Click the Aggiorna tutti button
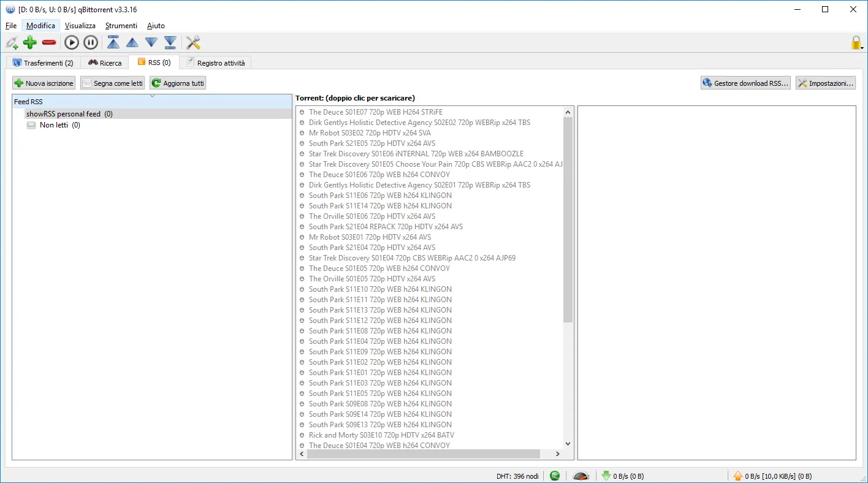The image size is (868, 483). [x=178, y=83]
